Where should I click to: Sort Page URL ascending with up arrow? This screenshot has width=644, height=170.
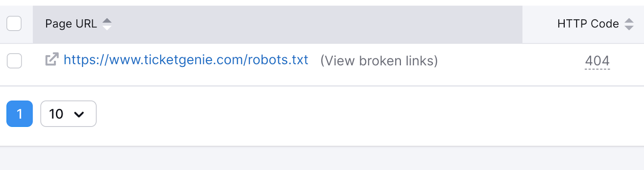(x=107, y=21)
